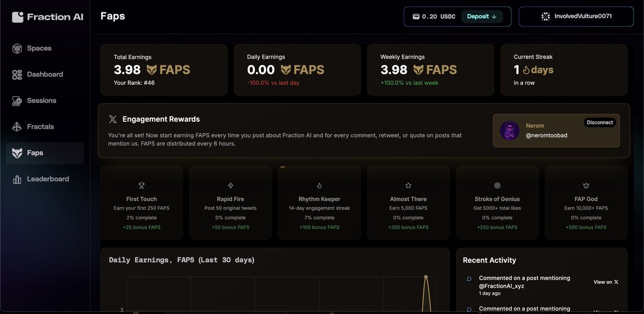Open the Sessions section
The height and width of the screenshot is (314, 644).
pyautogui.click(x=45, y=101)
